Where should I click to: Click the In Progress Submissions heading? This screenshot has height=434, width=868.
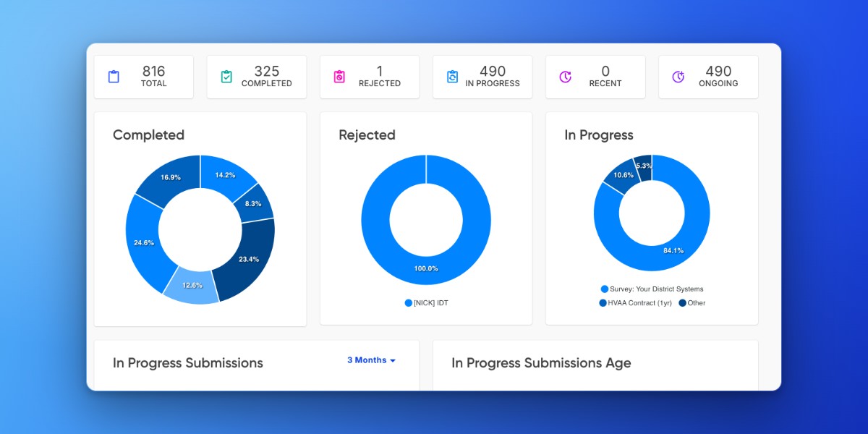coord(188,363)
